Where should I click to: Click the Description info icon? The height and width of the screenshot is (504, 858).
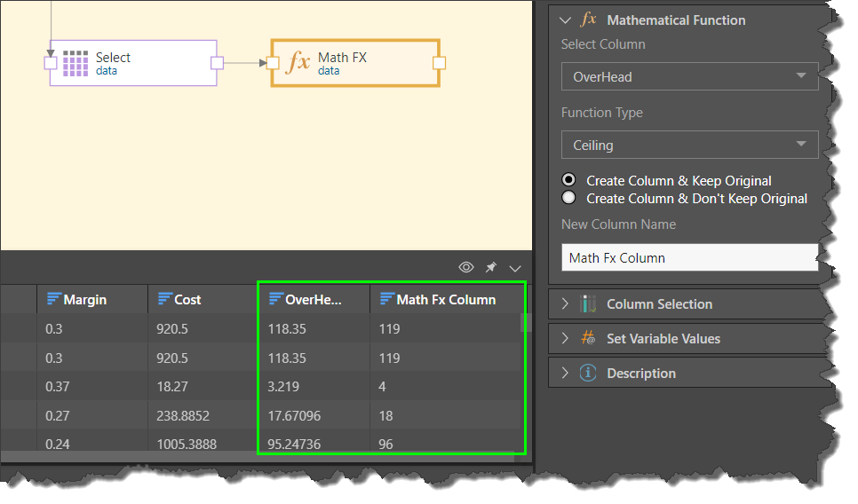(x=587, y=374)
